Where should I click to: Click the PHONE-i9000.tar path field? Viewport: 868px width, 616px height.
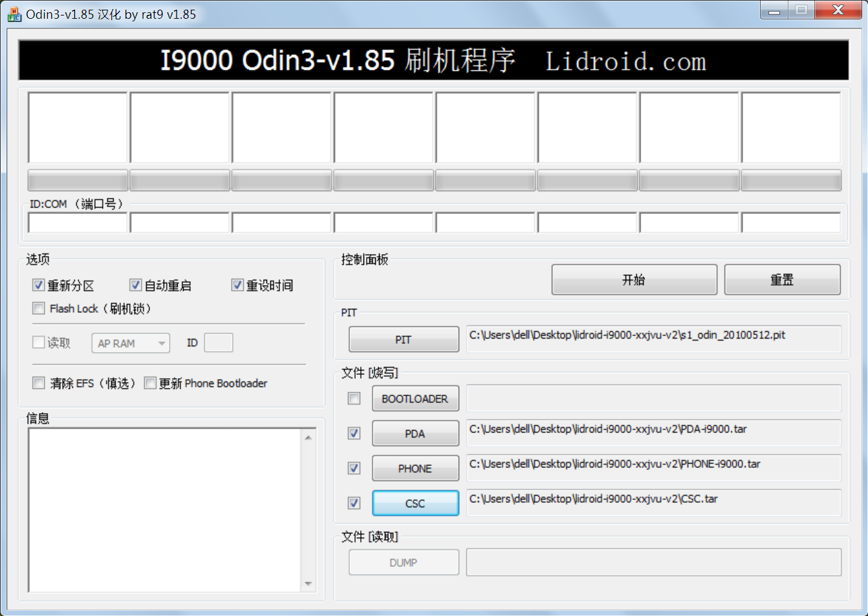(653, 468)
